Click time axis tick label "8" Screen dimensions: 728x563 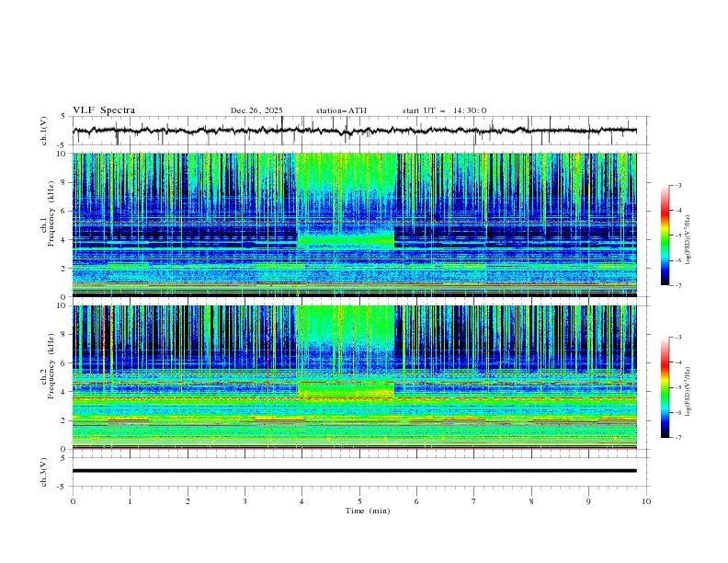531,501
